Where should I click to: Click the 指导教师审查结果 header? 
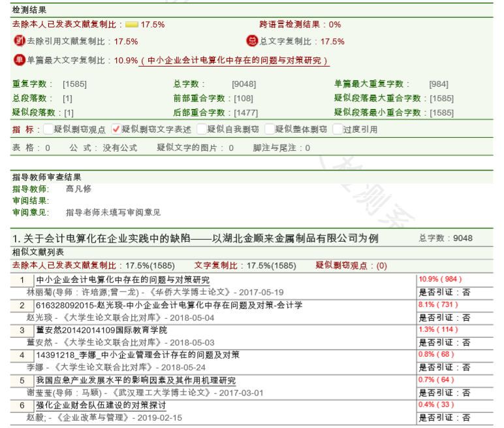(46, 177)
